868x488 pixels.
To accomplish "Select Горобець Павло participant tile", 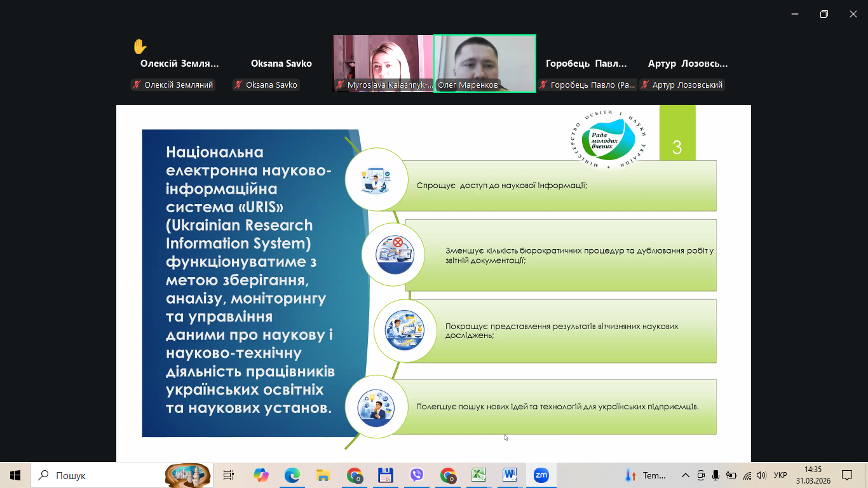I will click(587, 64).
